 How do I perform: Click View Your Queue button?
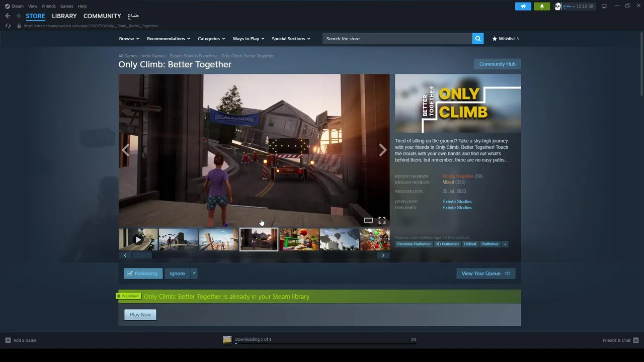pyautogui.click(x=486, y=274)
